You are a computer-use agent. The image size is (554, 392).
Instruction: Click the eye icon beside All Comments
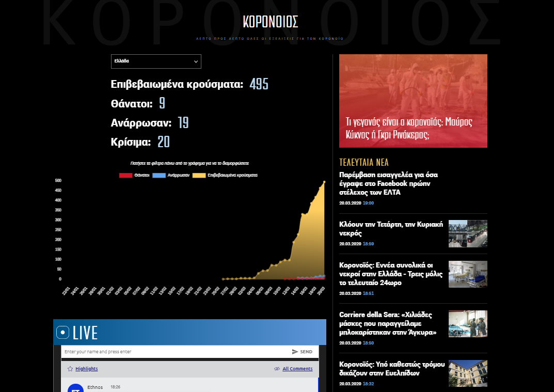click(x=277, y=369)
